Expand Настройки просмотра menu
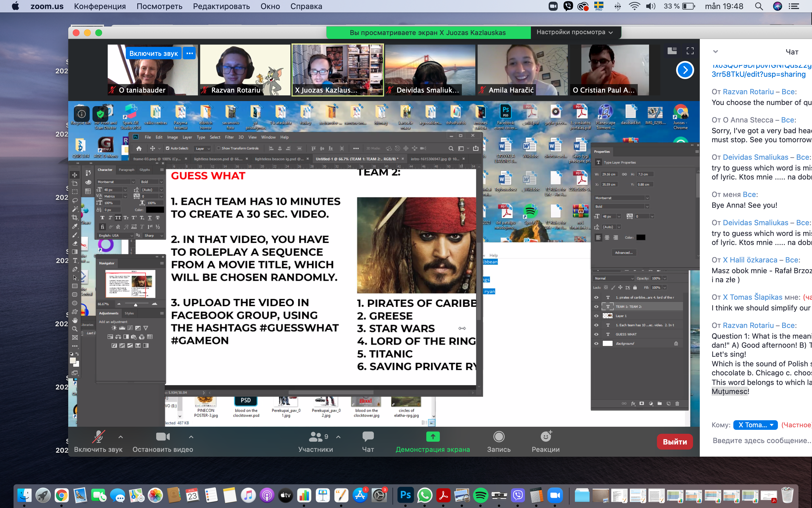812x508 pixels. tap(575, 32)
